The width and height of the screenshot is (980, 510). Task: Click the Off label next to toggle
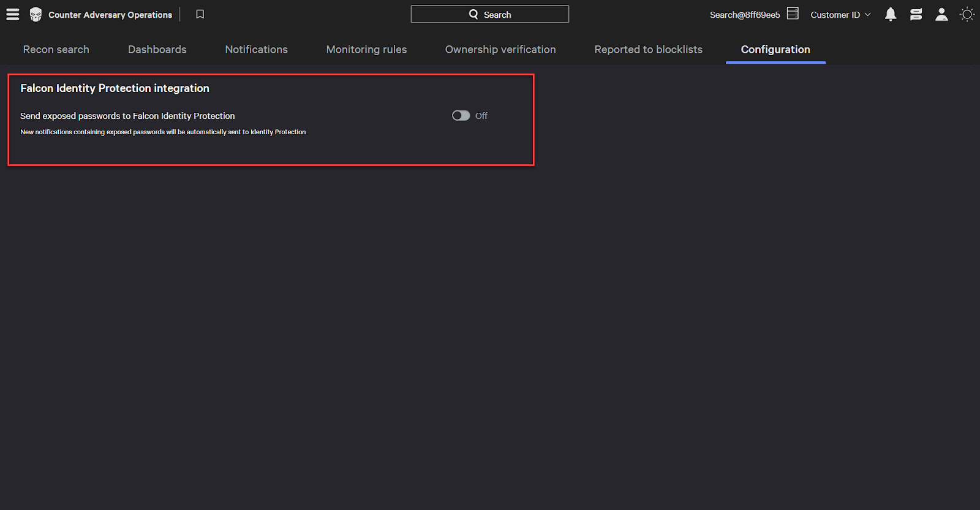click(x=481, y=116)
